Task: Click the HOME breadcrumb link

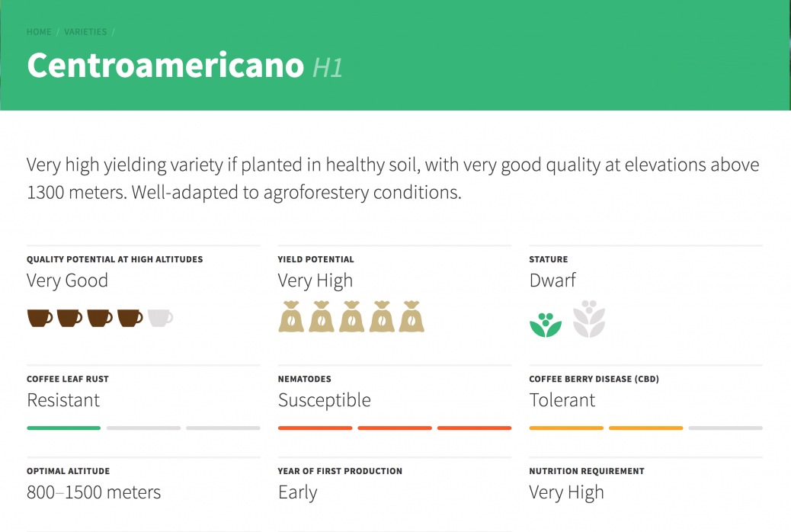Action: point(39,32)
